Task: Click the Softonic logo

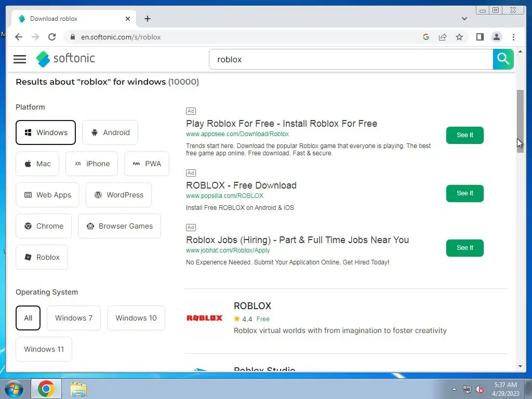Action: pyautogui.click(x=65, y=59)
